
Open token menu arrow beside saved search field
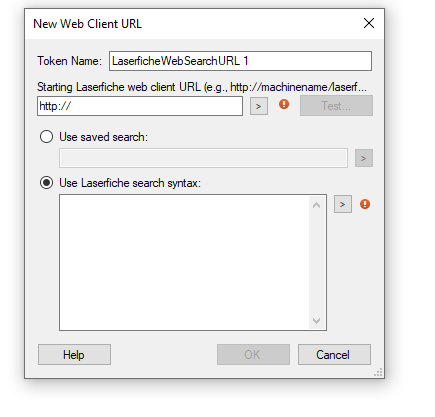pos(364,158)
